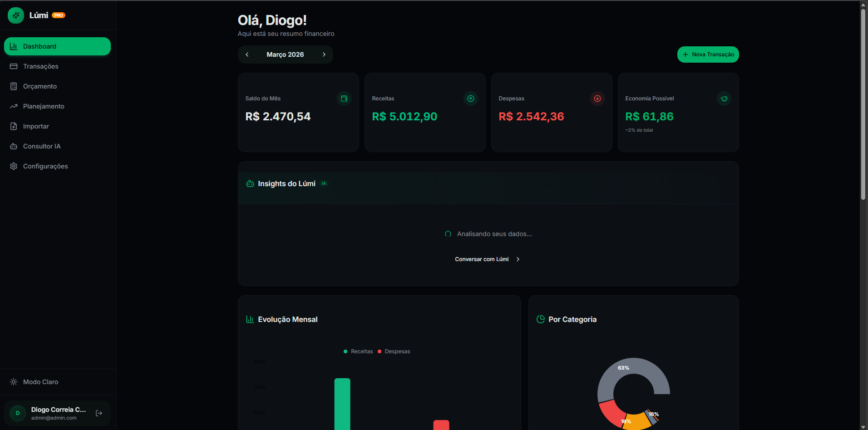Click the Lúmi logo icon
Screen dimensions: 868x430
coord(16,15)
